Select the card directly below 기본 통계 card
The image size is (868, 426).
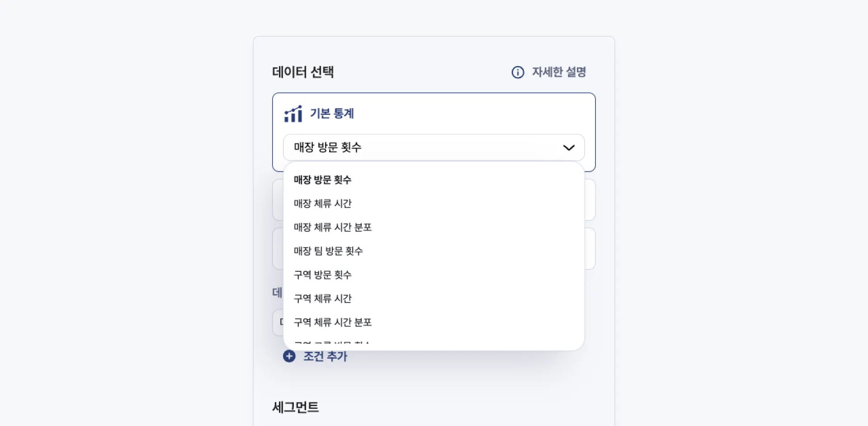pyautogui.click(x=590, y=200)
